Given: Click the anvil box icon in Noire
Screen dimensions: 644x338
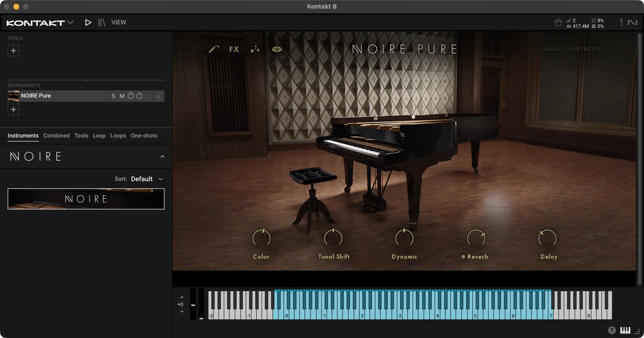Looking at the screenshot, I should [277, 49].
